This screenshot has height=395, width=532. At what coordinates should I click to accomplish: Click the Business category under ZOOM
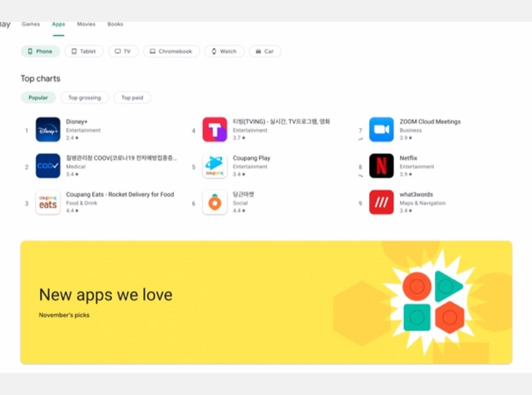click(x=411, y=131)
